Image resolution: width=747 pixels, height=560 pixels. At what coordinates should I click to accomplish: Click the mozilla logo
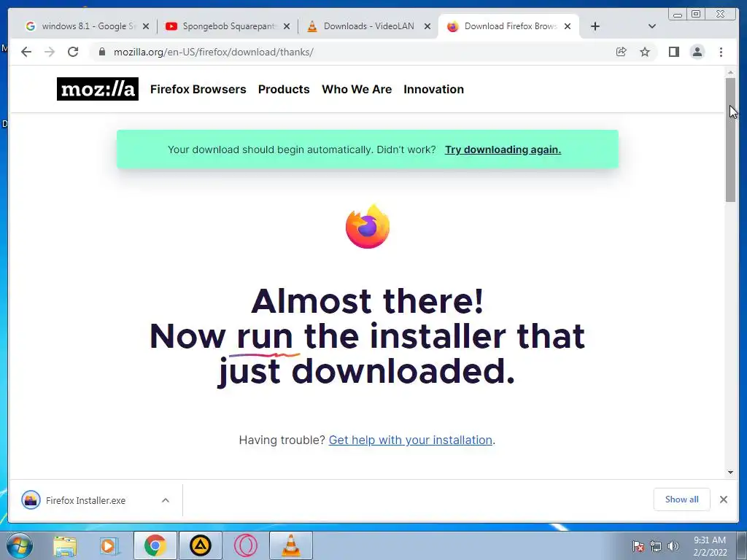coord(98,89)
